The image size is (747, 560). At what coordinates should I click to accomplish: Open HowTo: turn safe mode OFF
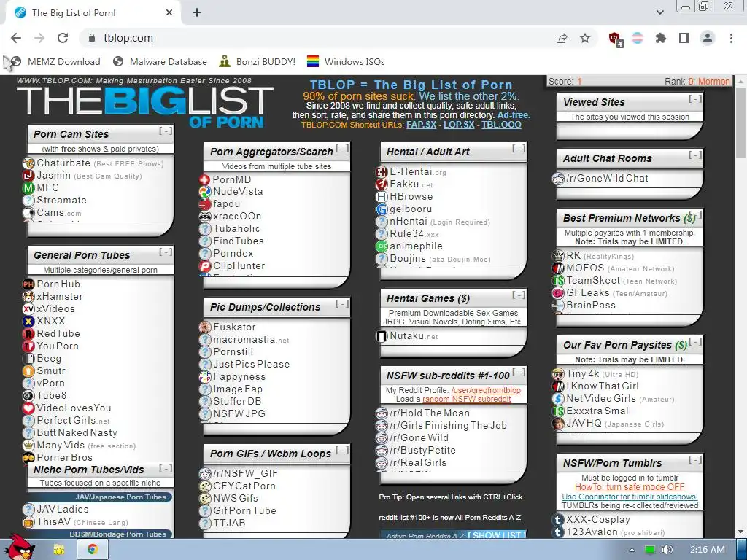[x=630, y=487]
